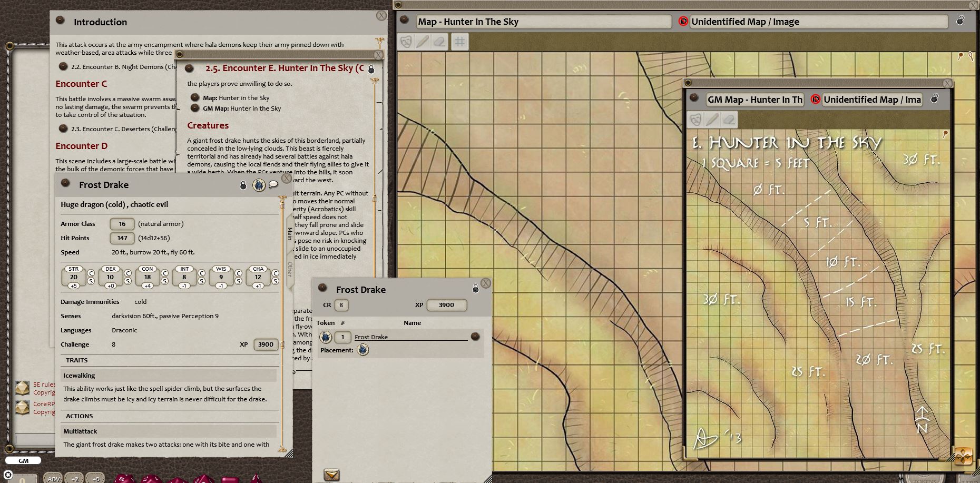Open the chat bubble icon on Frost Drake sheet
The height and width of the screenshot is (483, 980).
(273, 185)
